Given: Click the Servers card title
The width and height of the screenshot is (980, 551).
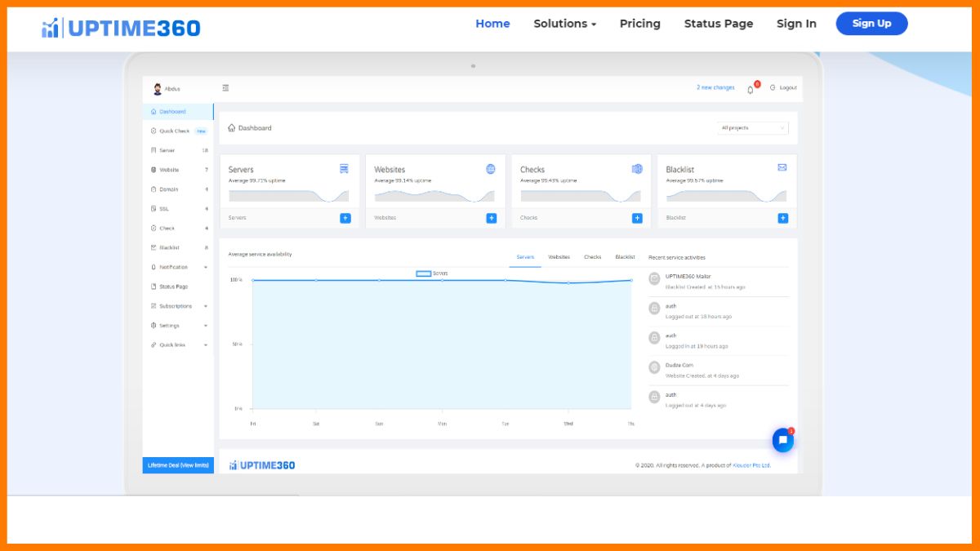Looking at the screenshot, I should tap(241, 170).
